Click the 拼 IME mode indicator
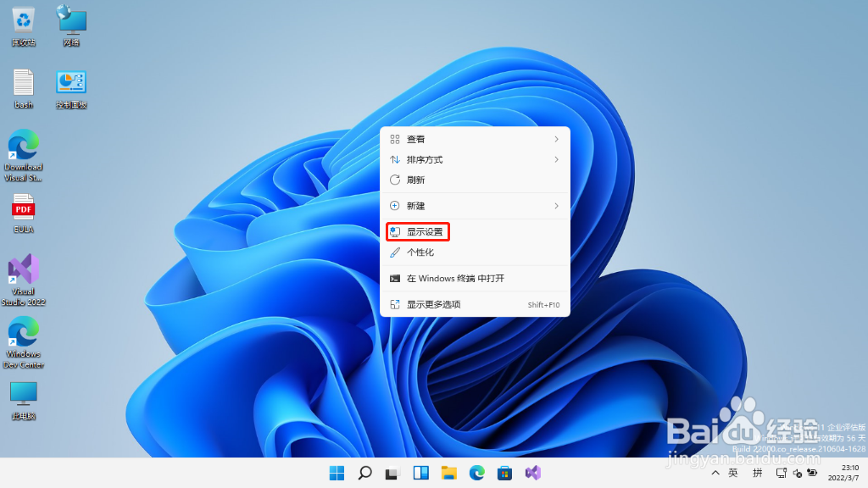868x488 pixels. (x=757, y=473)
